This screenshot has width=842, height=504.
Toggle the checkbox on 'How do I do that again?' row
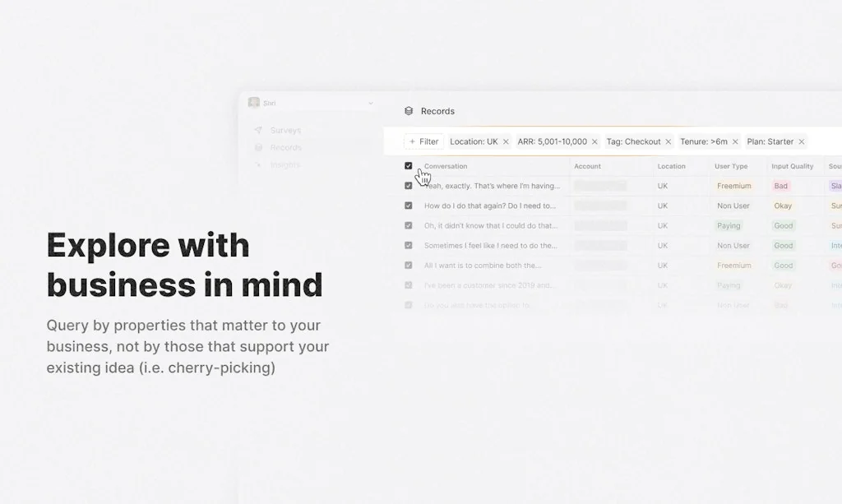click(409, 206)
